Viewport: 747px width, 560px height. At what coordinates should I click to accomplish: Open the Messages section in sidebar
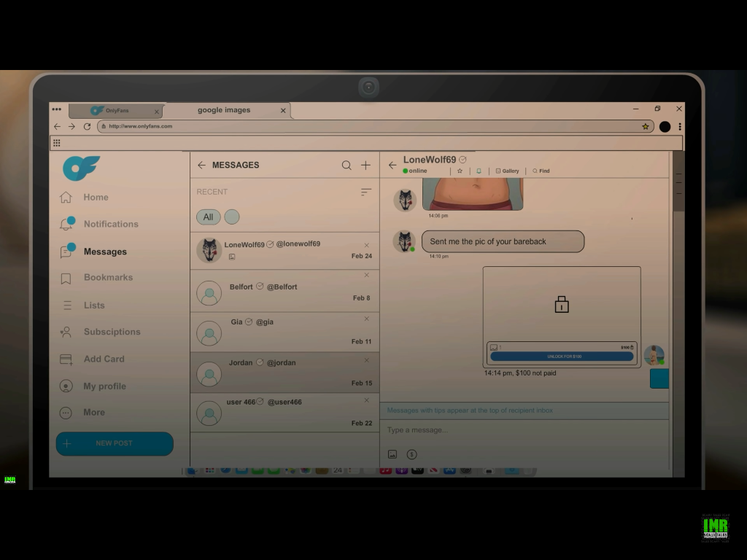pos(93,252)
